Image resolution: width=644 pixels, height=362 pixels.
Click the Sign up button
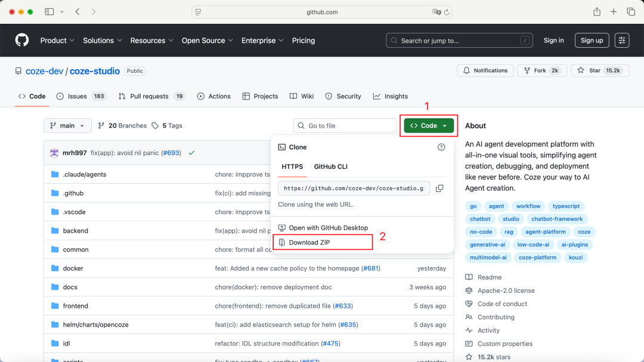[x=592, y=41]
